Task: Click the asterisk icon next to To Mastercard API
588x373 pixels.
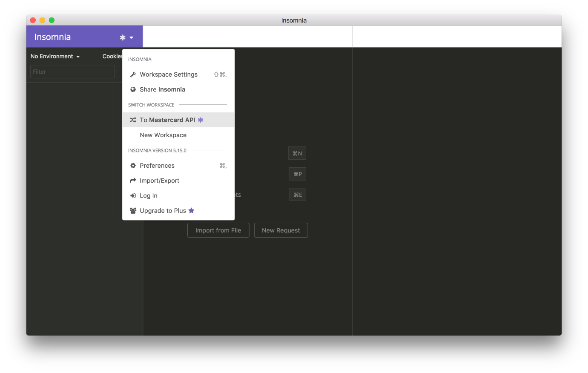Action: pos(201,120)
